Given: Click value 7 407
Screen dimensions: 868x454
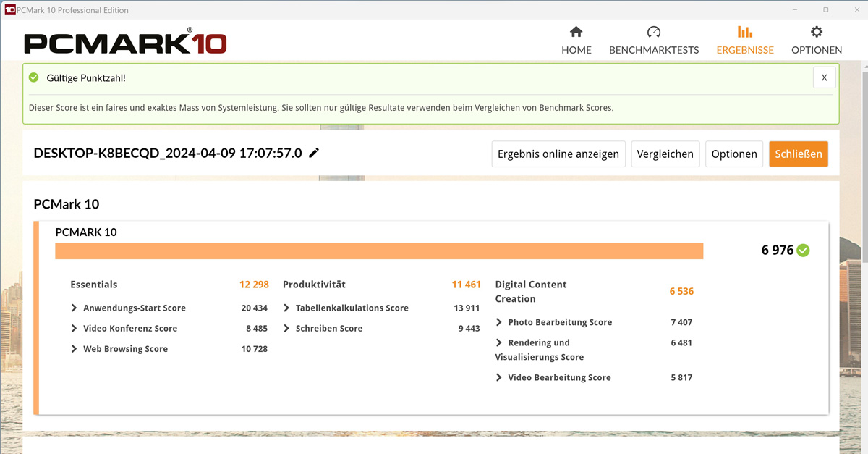Looking at the screenshot, I should [681, 322].
